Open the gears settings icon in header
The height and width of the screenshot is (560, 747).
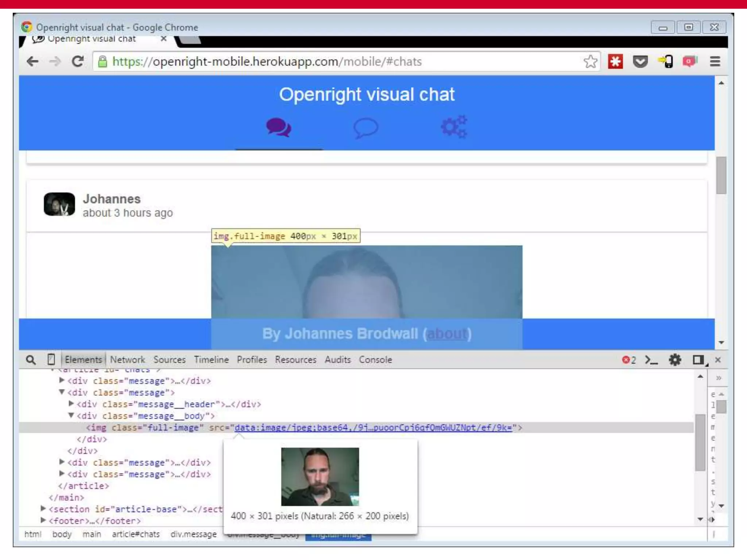[454, 127]
